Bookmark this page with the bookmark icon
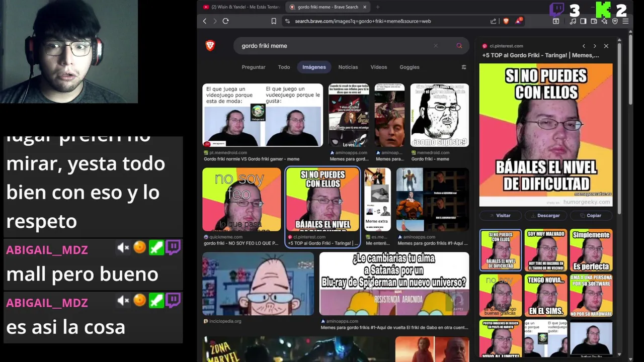The width and height of the screenshot is (644, 362). 274,21
